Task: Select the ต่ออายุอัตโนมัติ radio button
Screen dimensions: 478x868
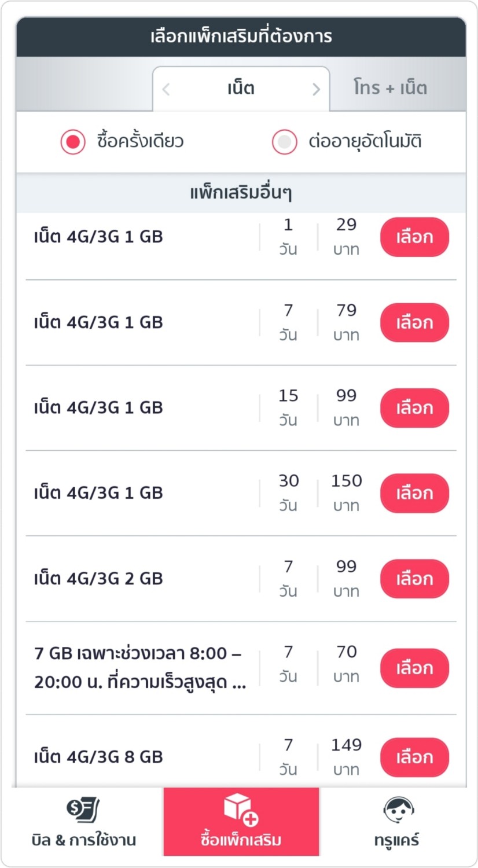Action: [x=285, y=142]
